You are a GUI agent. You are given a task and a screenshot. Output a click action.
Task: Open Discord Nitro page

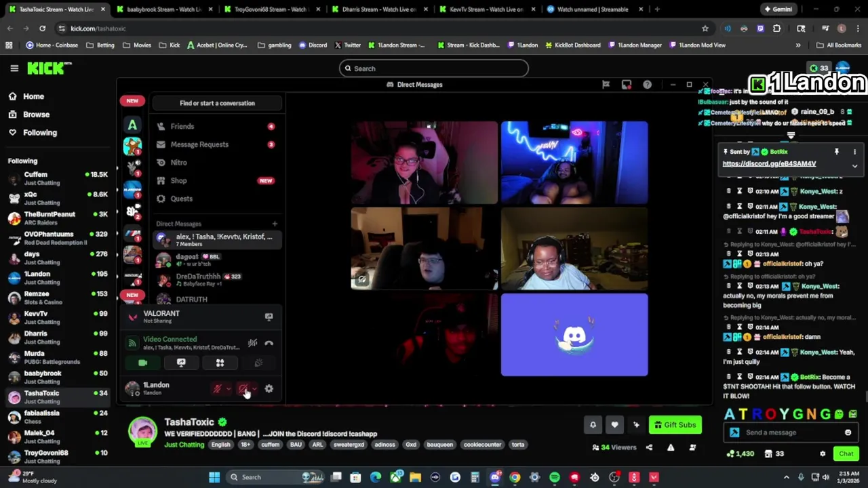(x=216, y=163)
